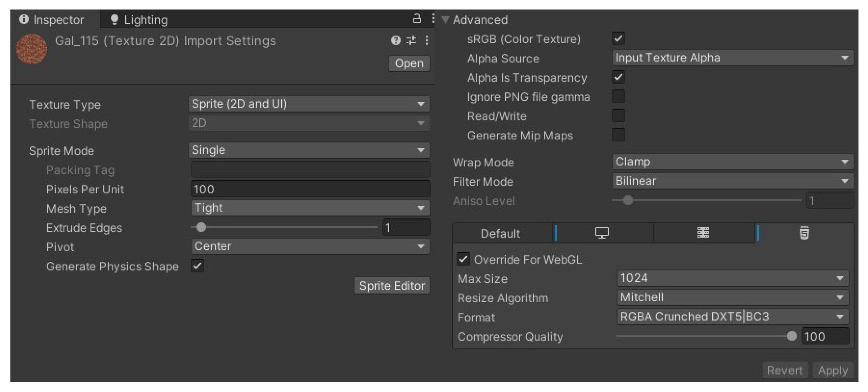Select the dedicated server platform tab icon
868x392 pixels.
[703, 233]
